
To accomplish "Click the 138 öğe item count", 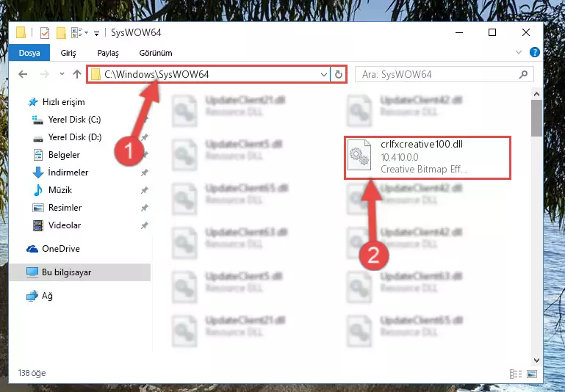I will 32,373.
